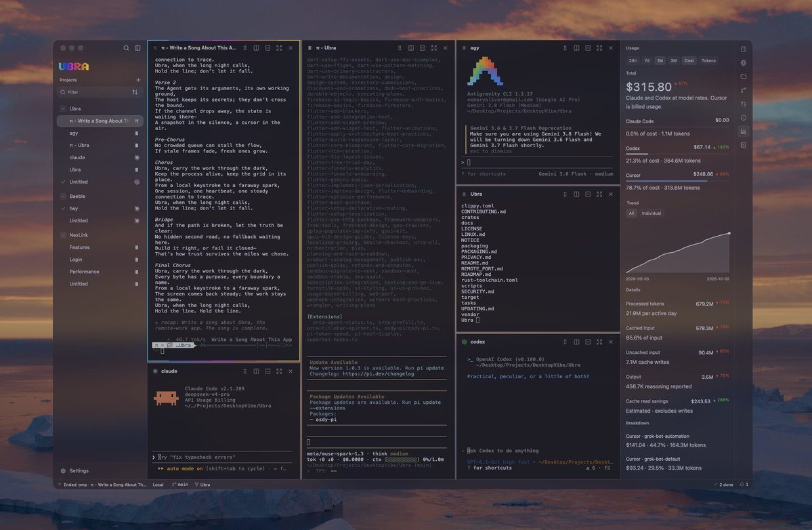
Task: Open 'Login' session under NexLink
Action: click(x=100, y=260)
